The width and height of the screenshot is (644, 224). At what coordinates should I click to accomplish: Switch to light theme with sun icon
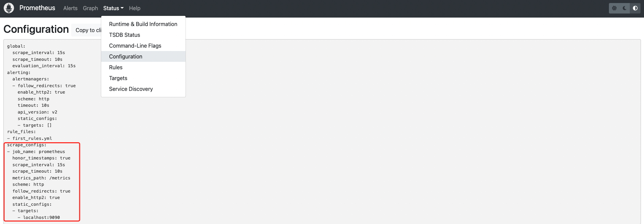tap(614, 8)
